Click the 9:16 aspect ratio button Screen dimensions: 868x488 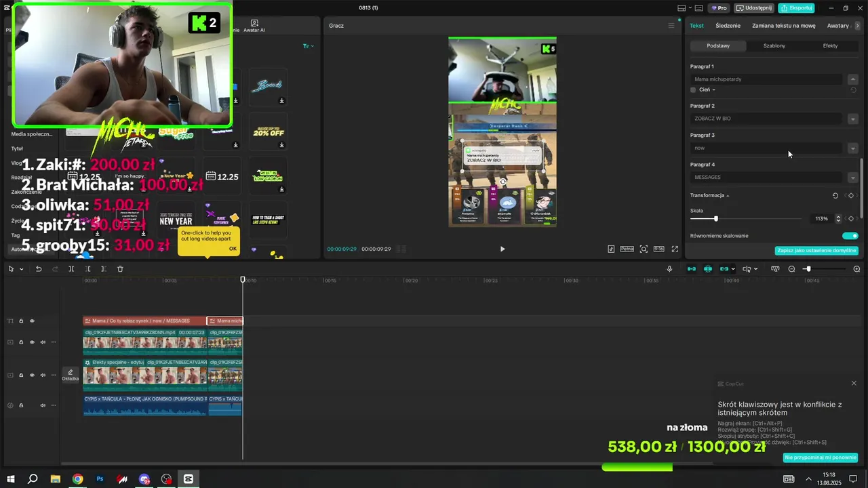click(658, 249)
